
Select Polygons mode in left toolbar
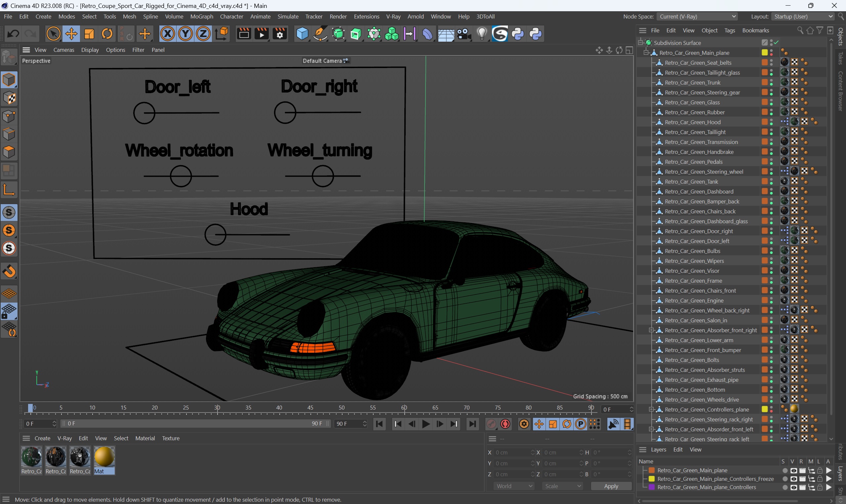[x=9, y=152]
